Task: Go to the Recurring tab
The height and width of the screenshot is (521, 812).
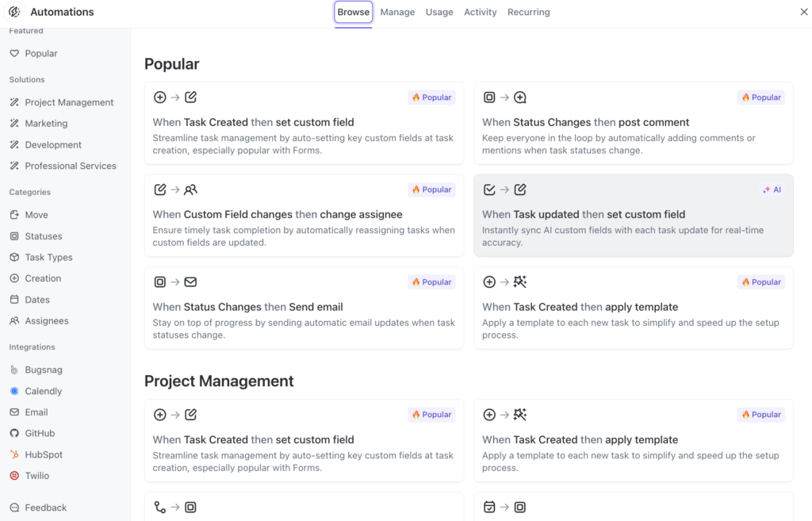Action: 528,12
